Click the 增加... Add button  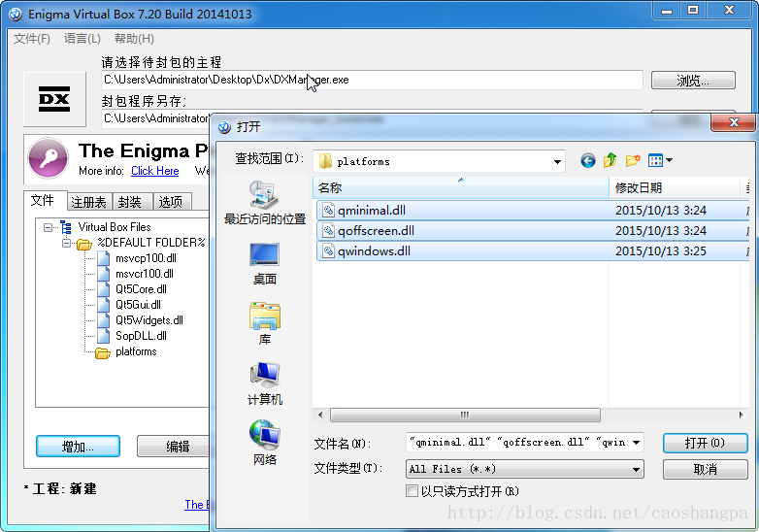(x=78, y=447)
